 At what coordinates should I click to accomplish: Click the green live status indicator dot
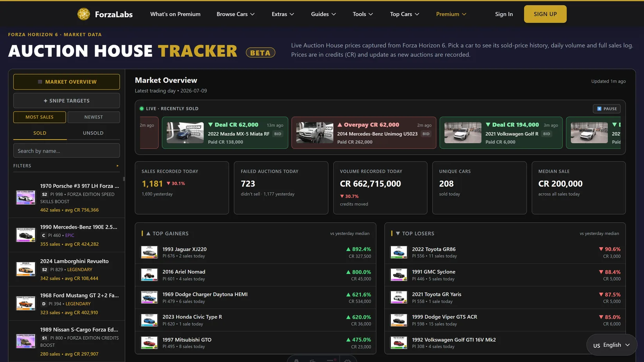pyautogui.click(x=142, y=109)
